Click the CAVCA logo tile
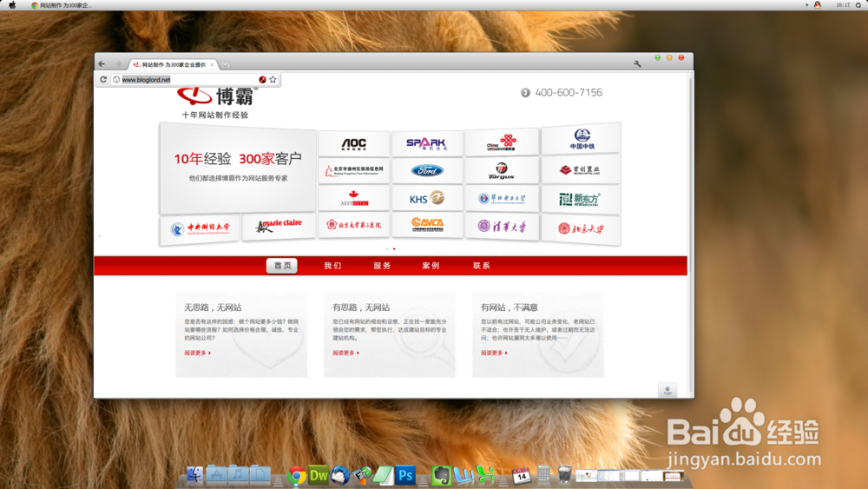Viewport: 868px width, 489px height. pos(427,224)
